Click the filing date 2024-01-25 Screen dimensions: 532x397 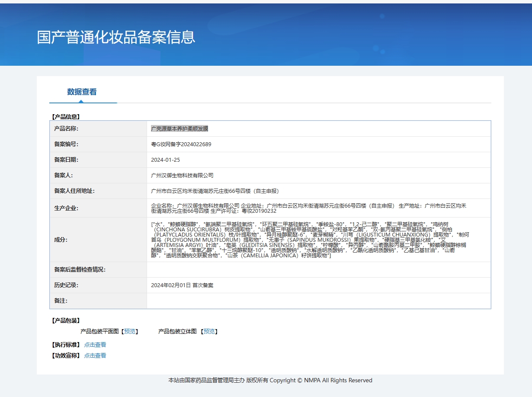165,160
